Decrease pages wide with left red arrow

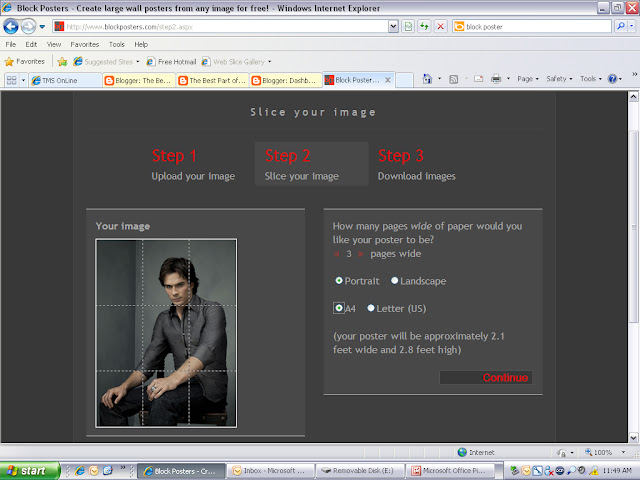tap(336, 254)
